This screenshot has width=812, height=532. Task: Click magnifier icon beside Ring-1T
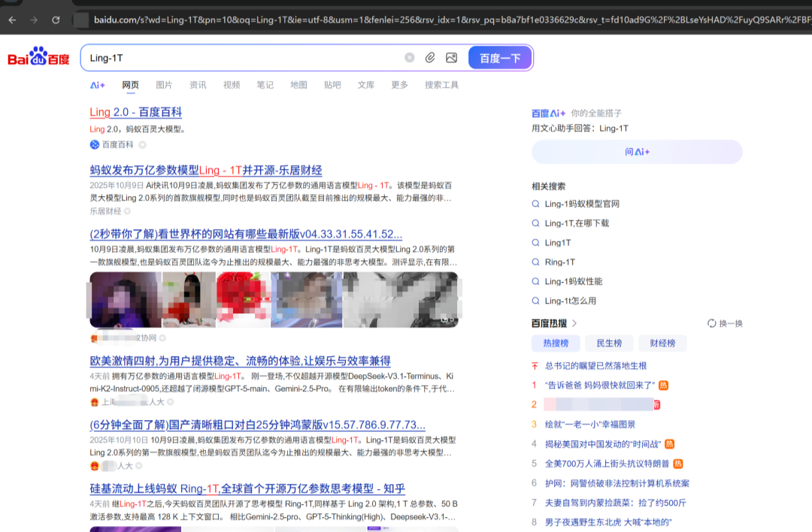(x=535, y=261)
